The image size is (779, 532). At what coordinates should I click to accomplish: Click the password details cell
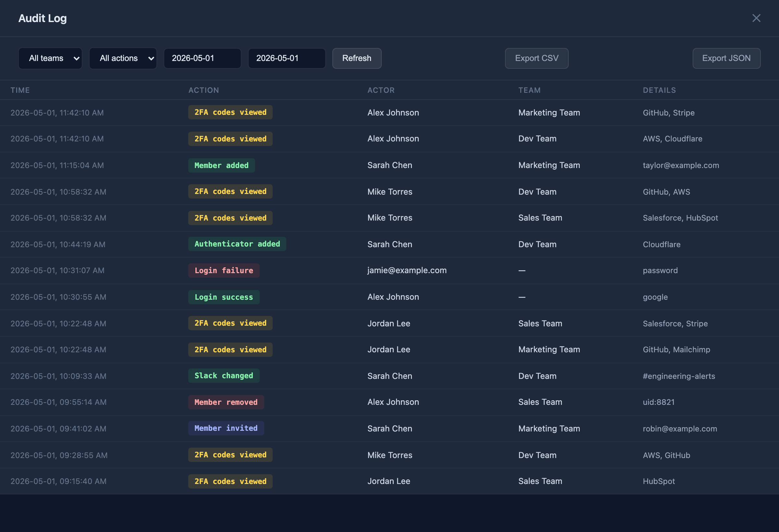point(660,270)
